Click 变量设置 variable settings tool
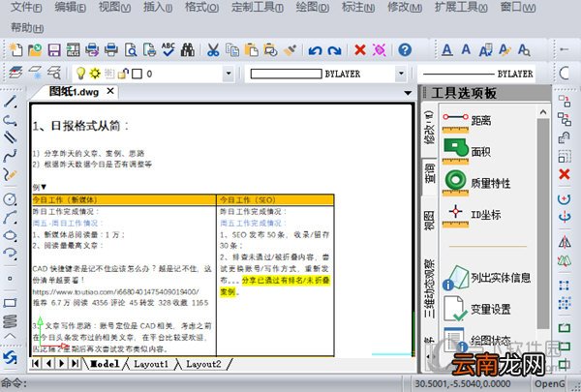Image resolution: width=581 pixels, height=392 pixels. (476, 308)
